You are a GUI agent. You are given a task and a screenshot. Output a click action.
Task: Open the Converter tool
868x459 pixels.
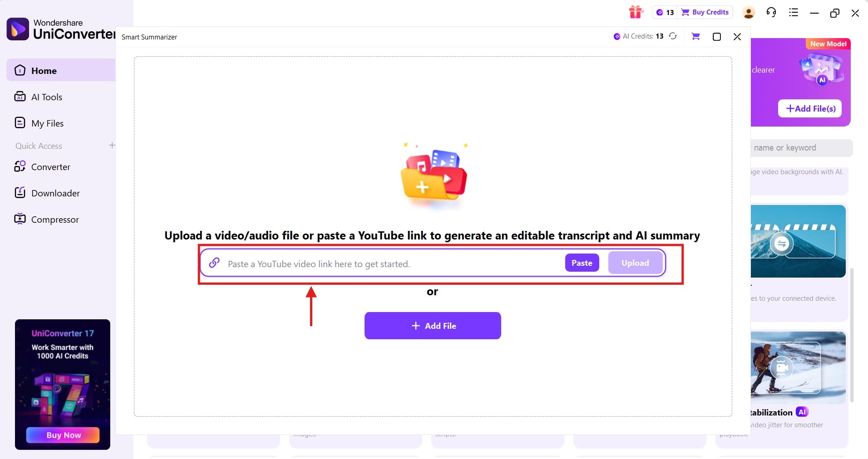click(x=51, y=166)
